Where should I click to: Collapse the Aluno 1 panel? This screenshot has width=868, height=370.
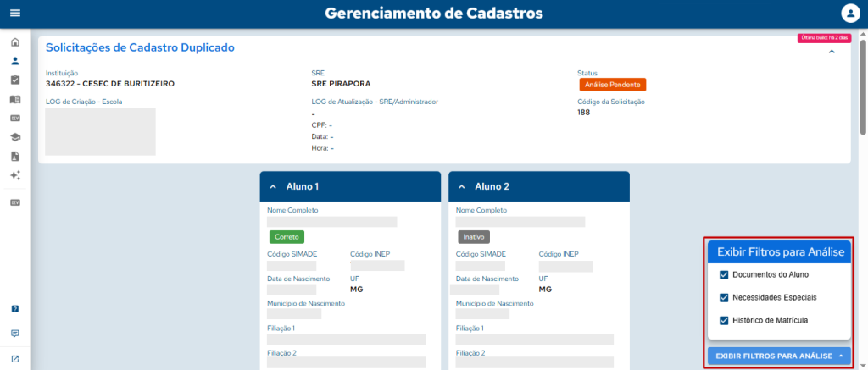click(x=273, y=187)
